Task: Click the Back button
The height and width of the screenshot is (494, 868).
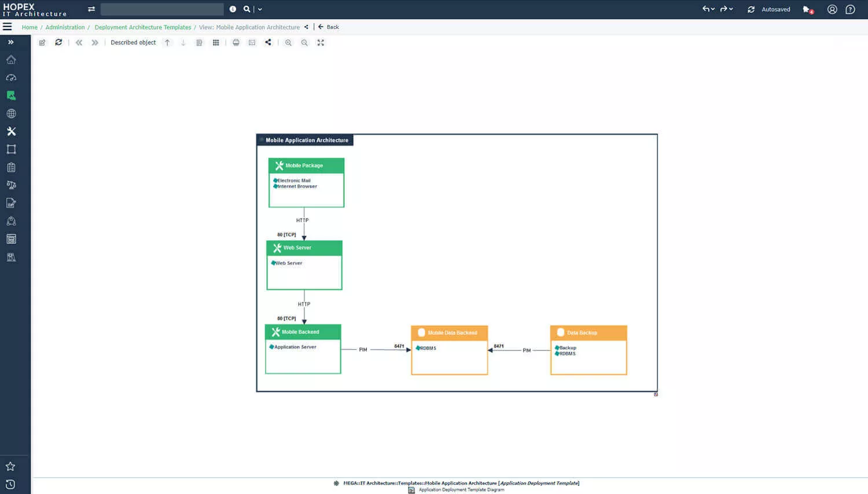Action: click(x=329, y=27)
